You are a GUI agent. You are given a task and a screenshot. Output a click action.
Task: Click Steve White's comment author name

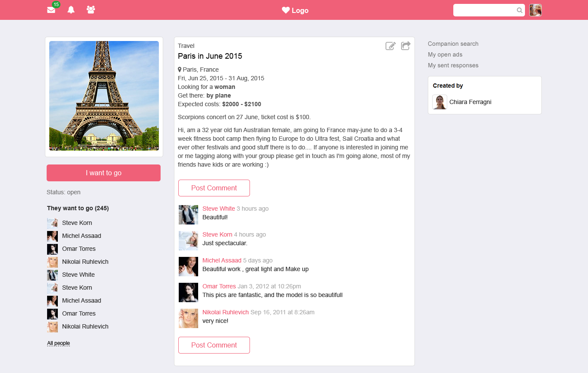click(218, 209)
